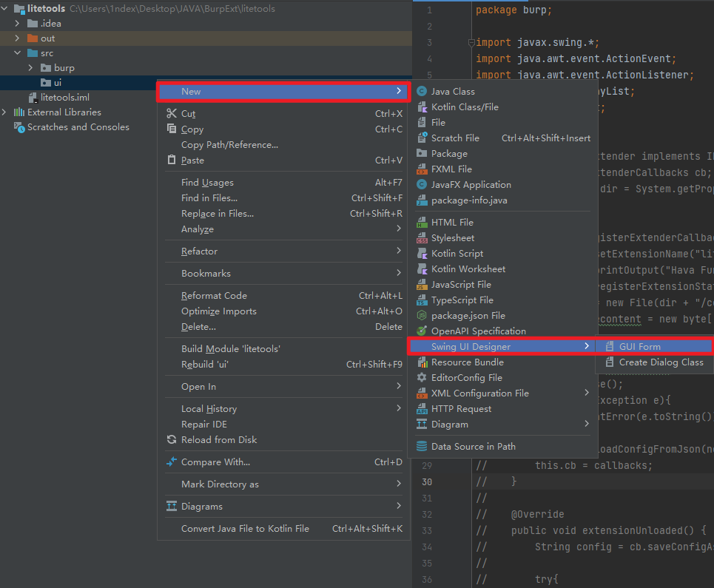This screenshot has height=588, width=714.
Task: Choose Mark Directory as entry
Action: [x=283, y=484]
